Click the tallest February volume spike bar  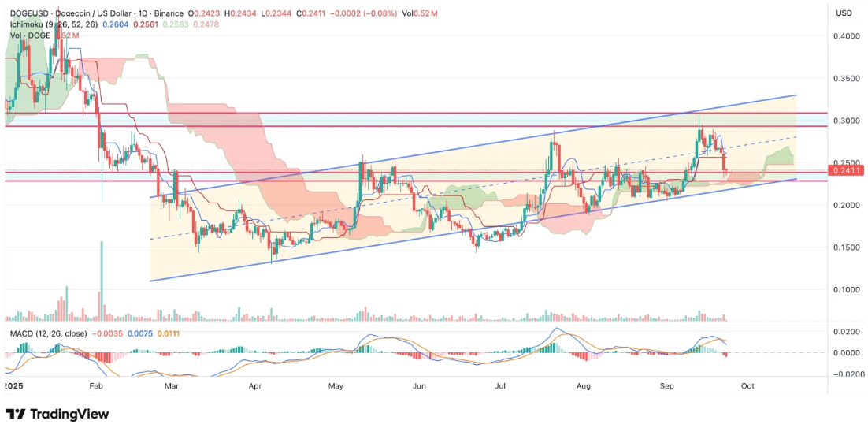click(102, 281)
